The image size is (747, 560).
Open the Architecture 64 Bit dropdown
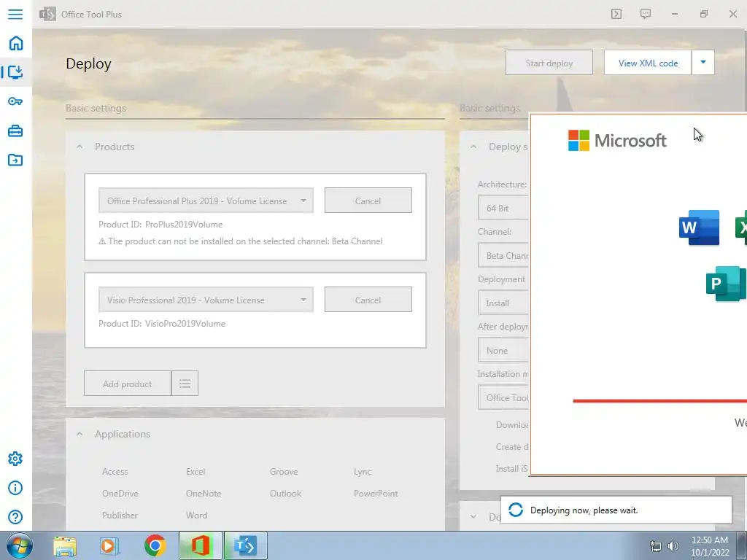tap(503, 208)
